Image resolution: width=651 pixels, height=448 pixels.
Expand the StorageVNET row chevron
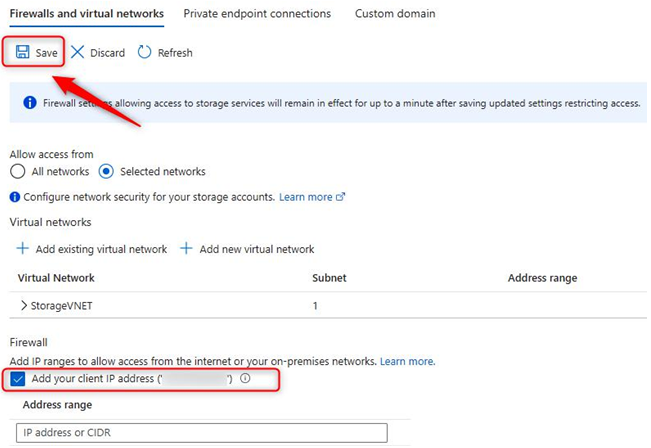[x=24, y=306]
